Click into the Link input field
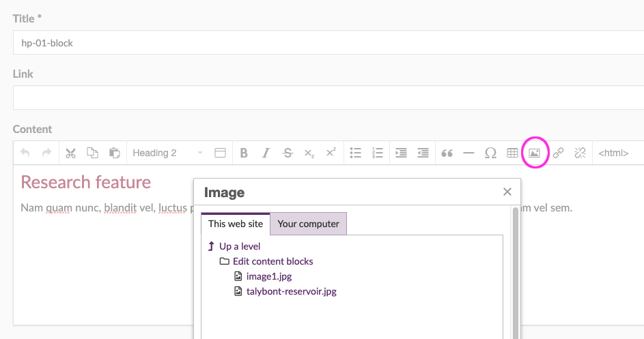Screen dimensions: 644x339 pos(328,98)
